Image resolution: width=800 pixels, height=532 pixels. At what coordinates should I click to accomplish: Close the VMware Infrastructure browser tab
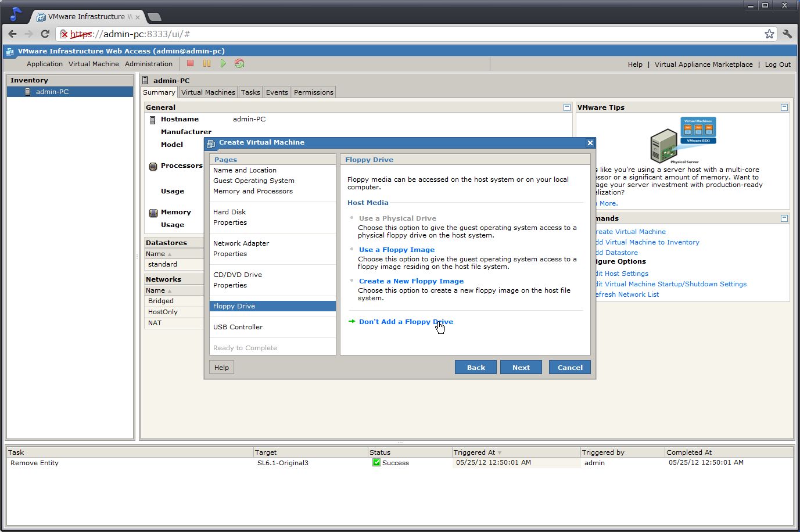coord(138,17)
